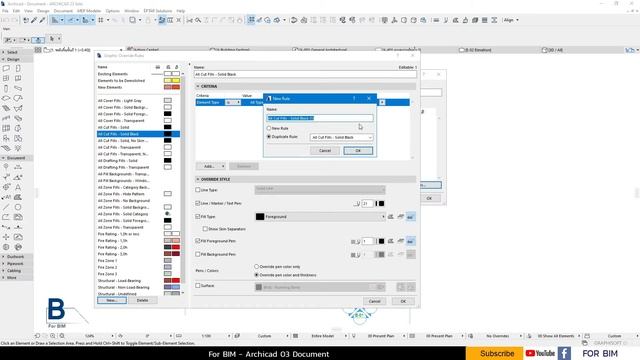This screenshot has height=360, width=640.
Task: Select the Duplicate Rule radio button
Action: tap(269, 137)
